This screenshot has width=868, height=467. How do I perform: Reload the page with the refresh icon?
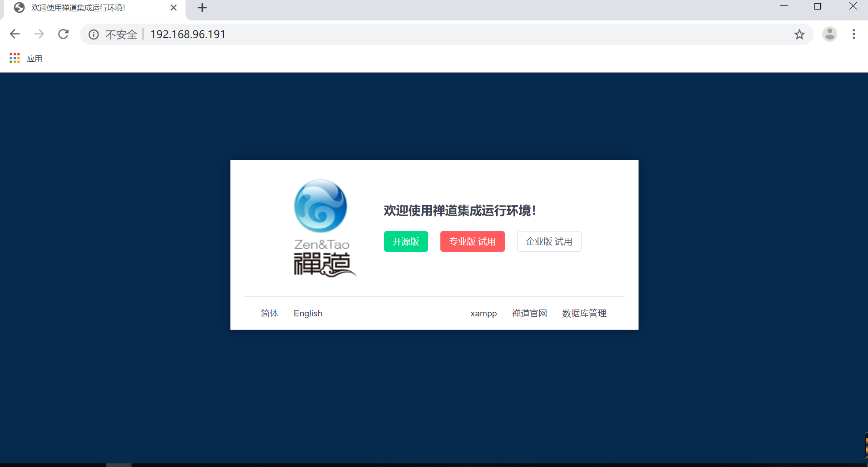[64, 34]
